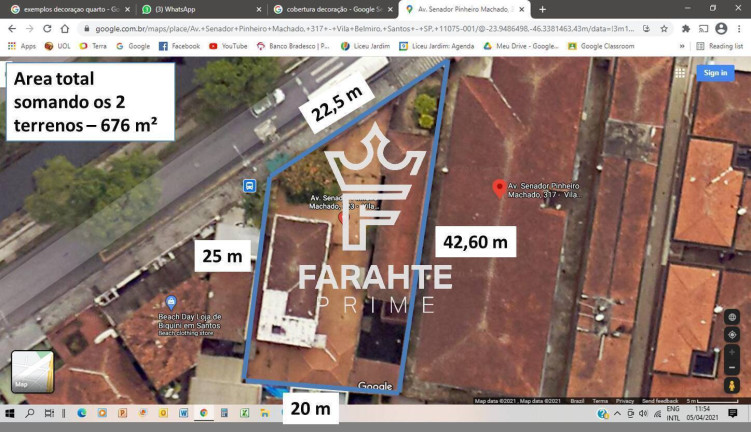751x432 pixels.
Task: Expand the hidden system tray icons
Action: click(617, 413)
